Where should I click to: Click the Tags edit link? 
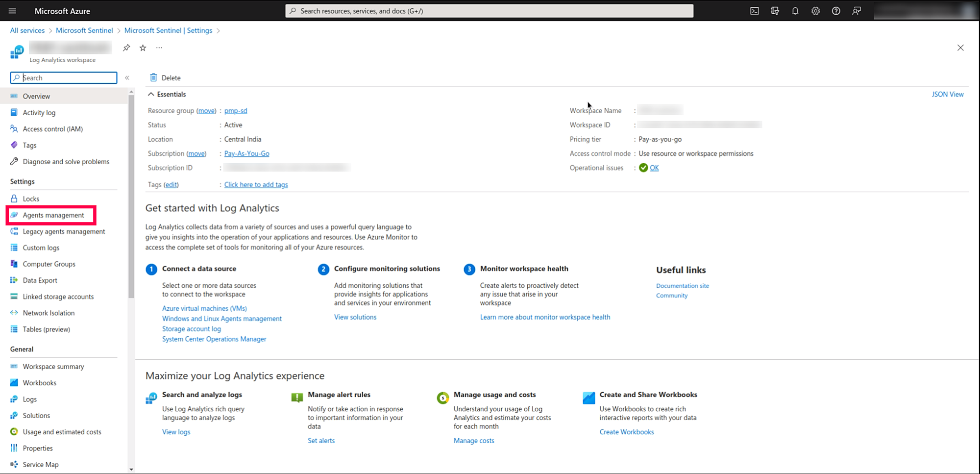pyautogui.click(x=171, y=185)
